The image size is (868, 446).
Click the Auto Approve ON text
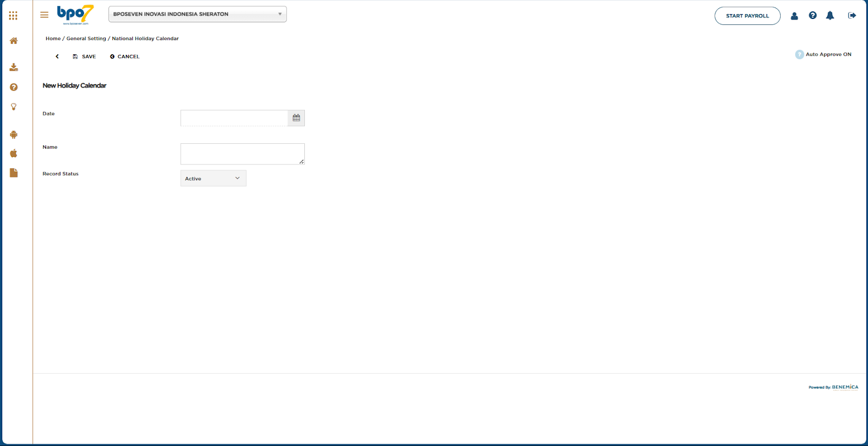coord(828,54)
